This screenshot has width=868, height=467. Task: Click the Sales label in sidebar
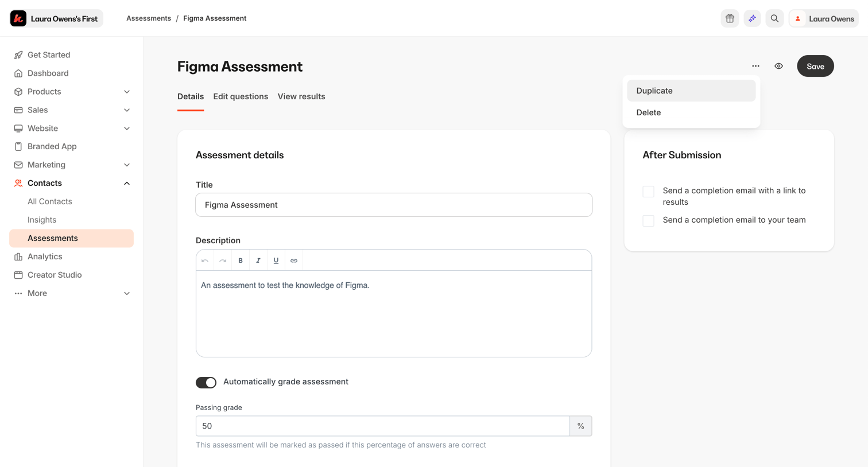tap(38, 110)
